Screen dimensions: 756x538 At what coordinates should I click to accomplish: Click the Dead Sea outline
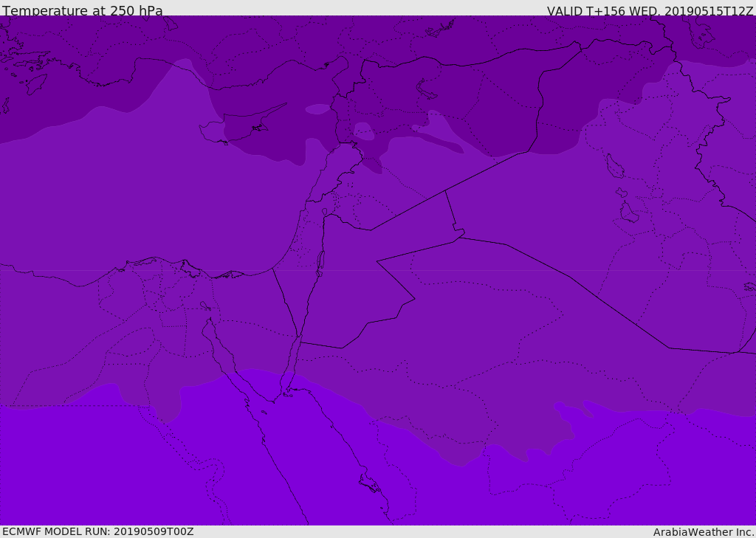320,261
